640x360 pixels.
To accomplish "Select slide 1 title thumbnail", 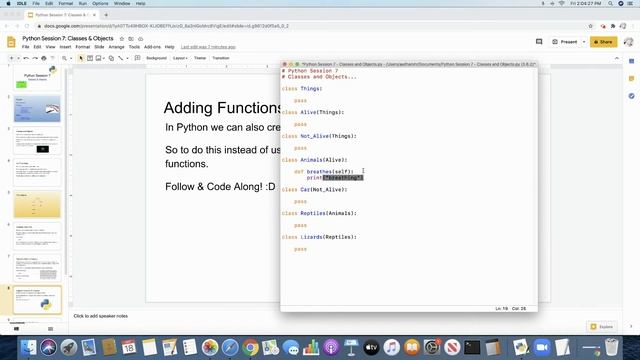I will tap(37, 78).
